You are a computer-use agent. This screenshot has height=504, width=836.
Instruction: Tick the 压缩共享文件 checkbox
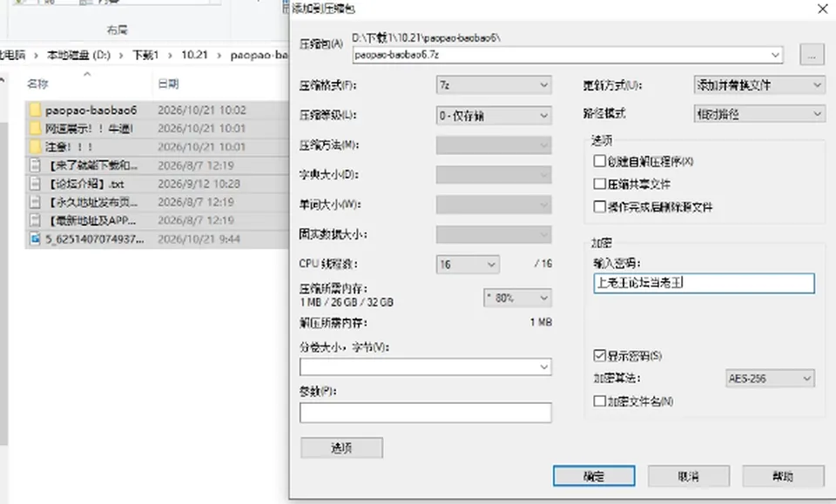point(600,184)
